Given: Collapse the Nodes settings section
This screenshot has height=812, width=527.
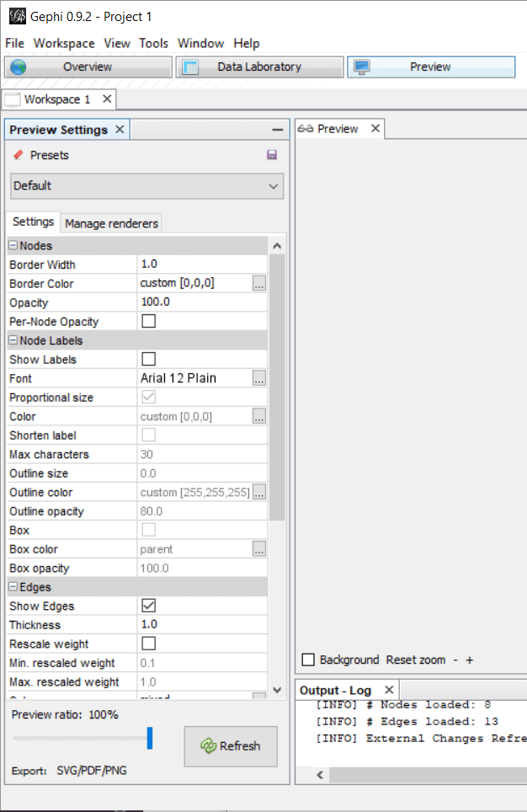Looking at the screenshot, I should [13, 246].
